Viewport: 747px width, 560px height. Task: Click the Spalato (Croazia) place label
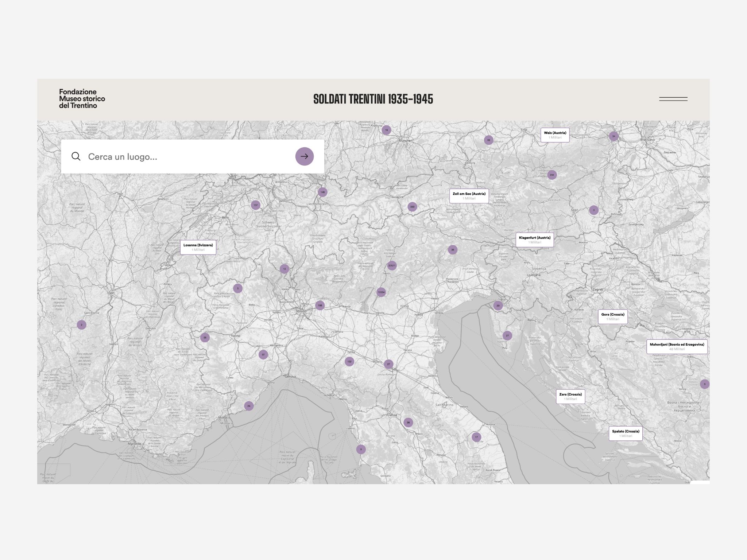[626, 433]
